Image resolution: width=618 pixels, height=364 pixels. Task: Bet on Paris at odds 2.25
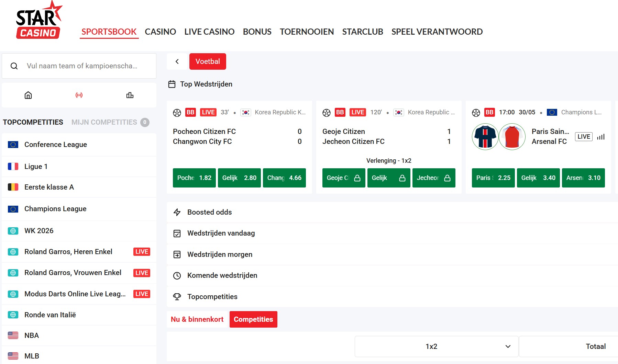pyautogui.click(x=493, y=178)
